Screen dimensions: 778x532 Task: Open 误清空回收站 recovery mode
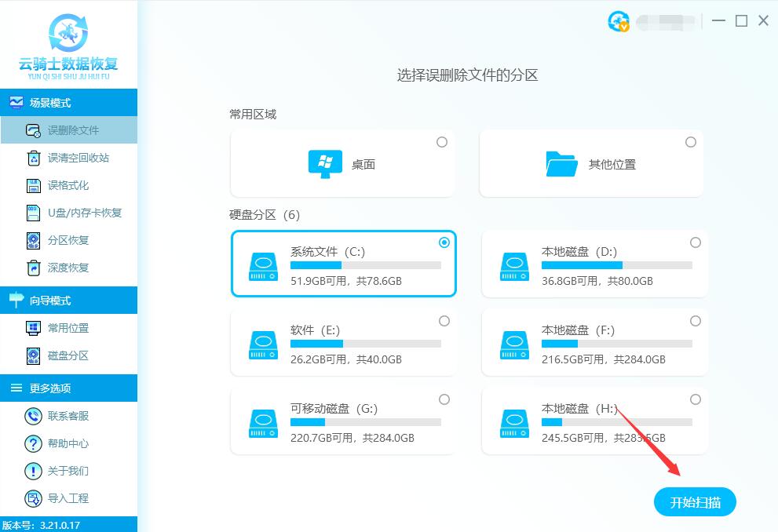click(69, 158)
